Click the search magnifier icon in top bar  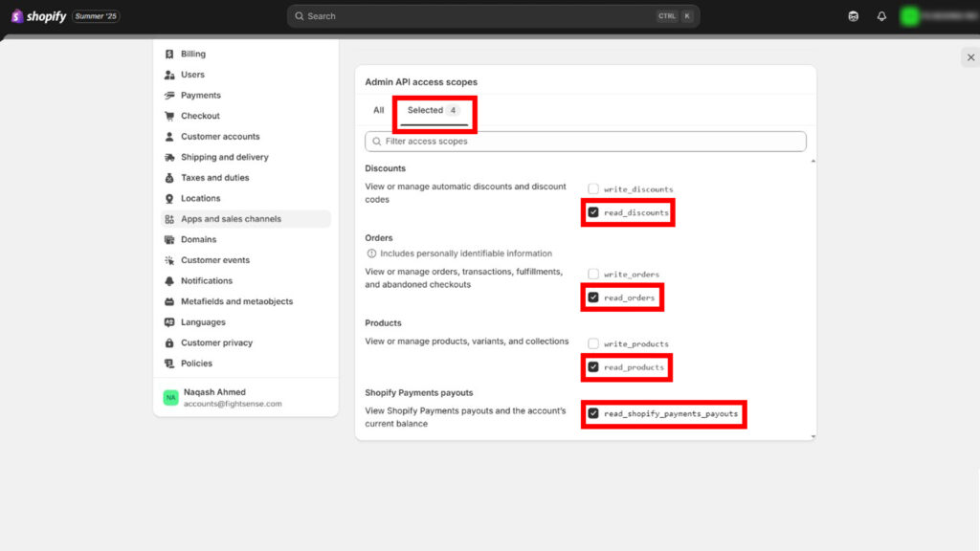[300, 16]
